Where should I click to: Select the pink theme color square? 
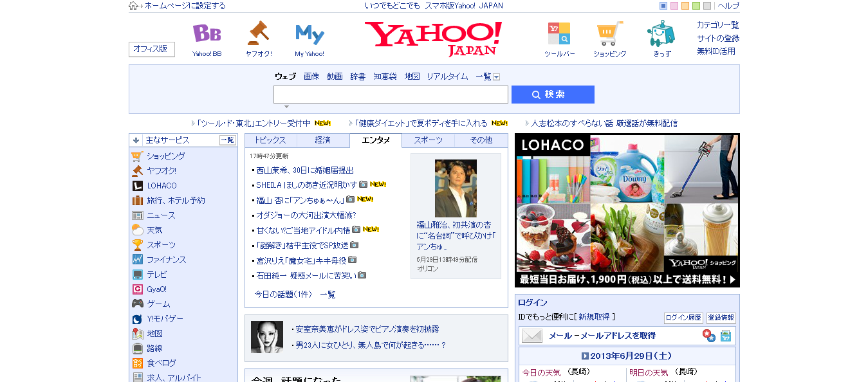(x=674, y=6)
